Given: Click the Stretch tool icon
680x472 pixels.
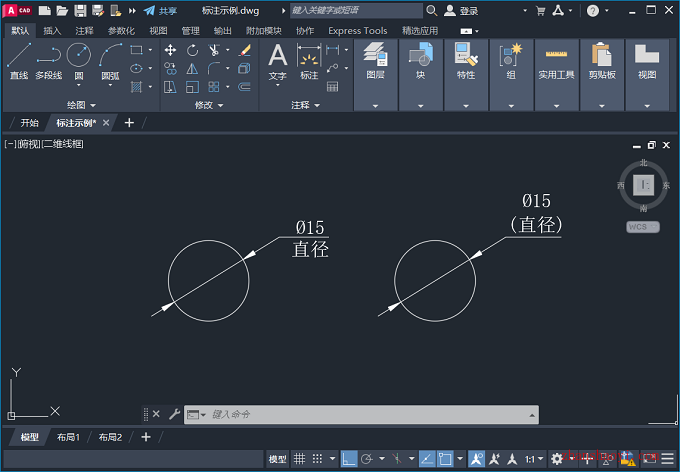Looking at the screenshot, I should click(170, 87).
